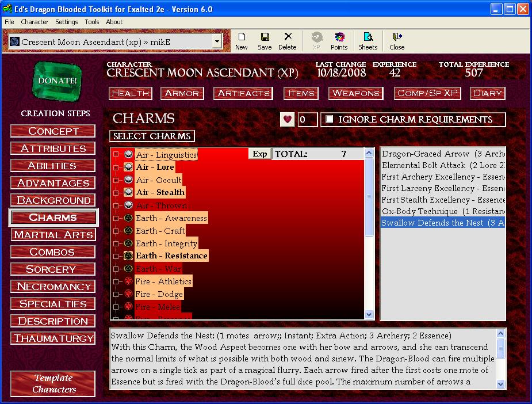The image size is (532, 404).
Task: Click the Fire aspect icon beside Athletics
Action: click(128, 281)
